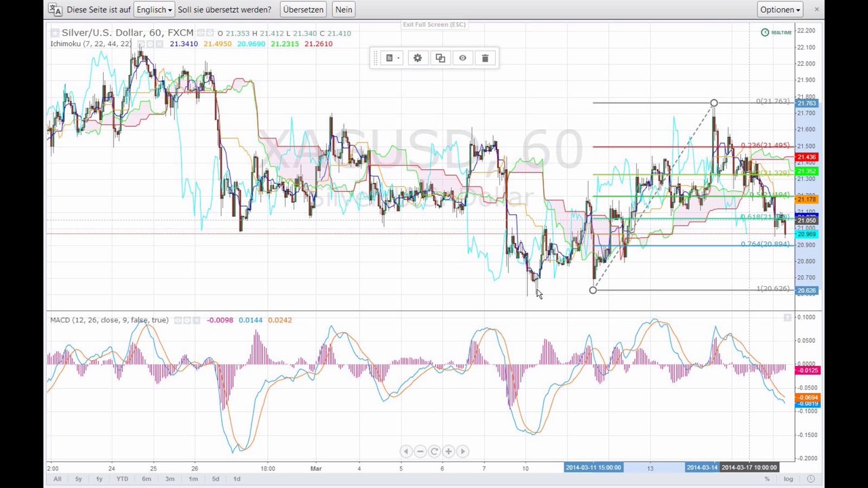Open the Englisch language dropdown

click(154, 9)
